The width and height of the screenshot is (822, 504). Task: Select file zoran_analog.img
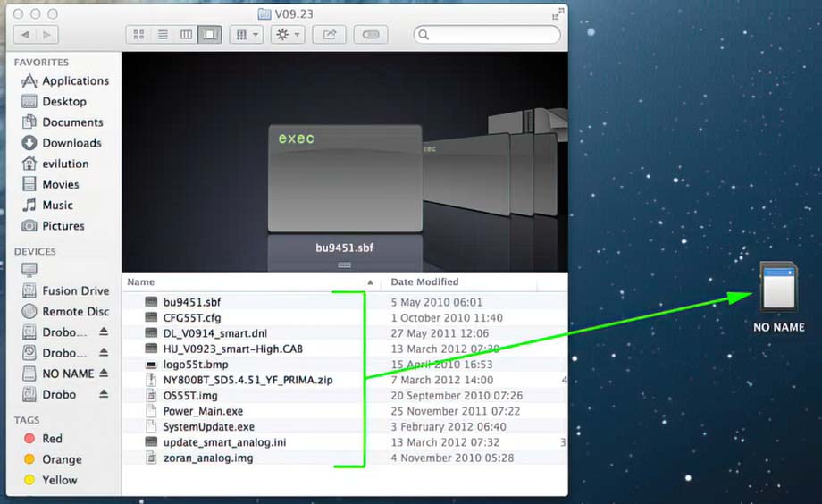pos(207,458)
